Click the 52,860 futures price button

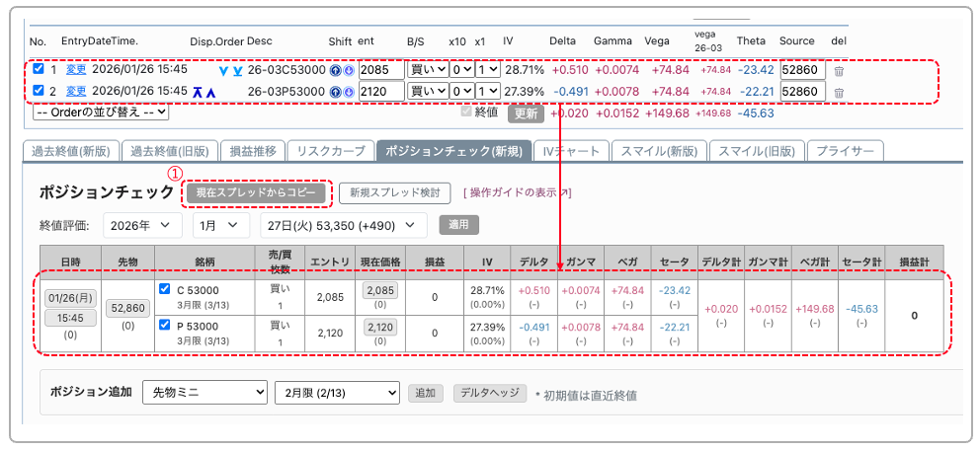[128, 308]
